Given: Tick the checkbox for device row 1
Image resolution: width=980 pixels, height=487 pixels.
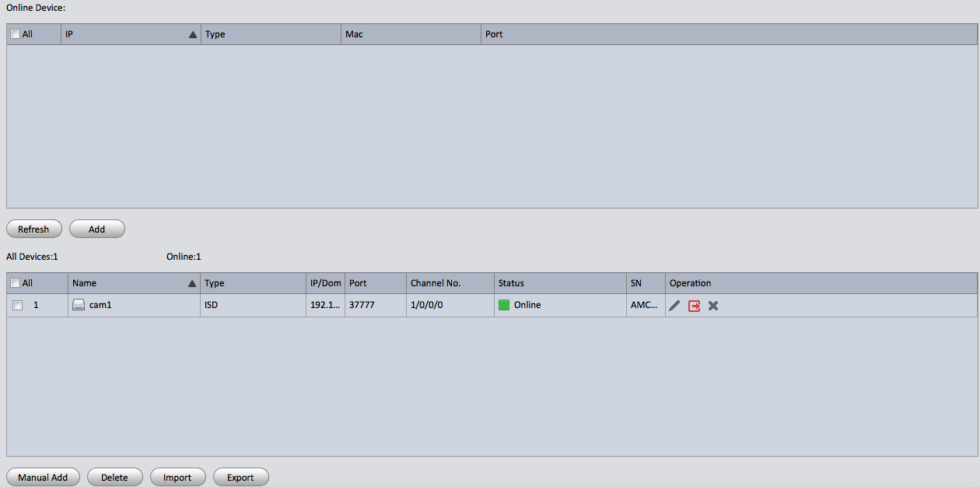Looking at the screenshot, I should click(17, 306).
